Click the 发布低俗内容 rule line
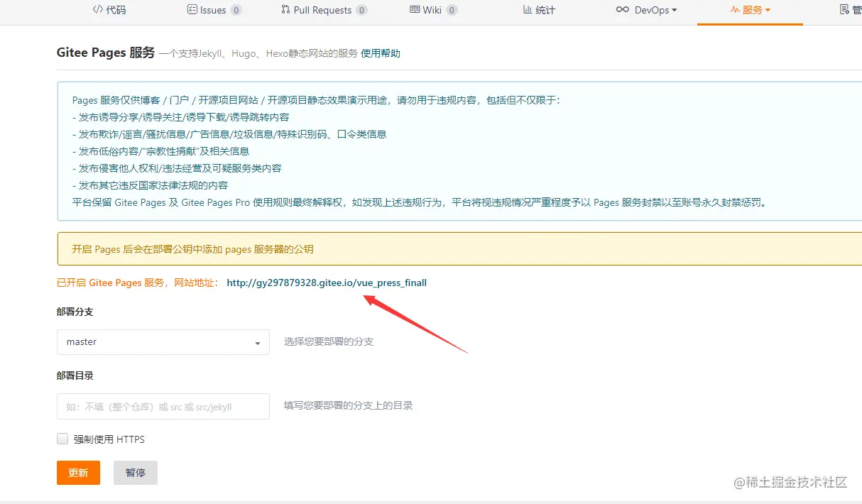862x504 pixels. [161, 151]
